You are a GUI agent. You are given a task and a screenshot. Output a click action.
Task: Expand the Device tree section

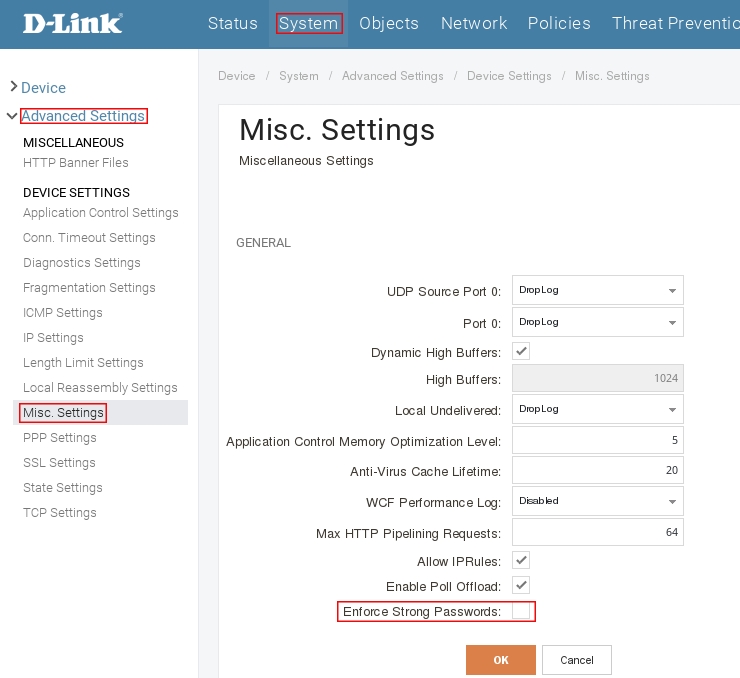[14, 88]
